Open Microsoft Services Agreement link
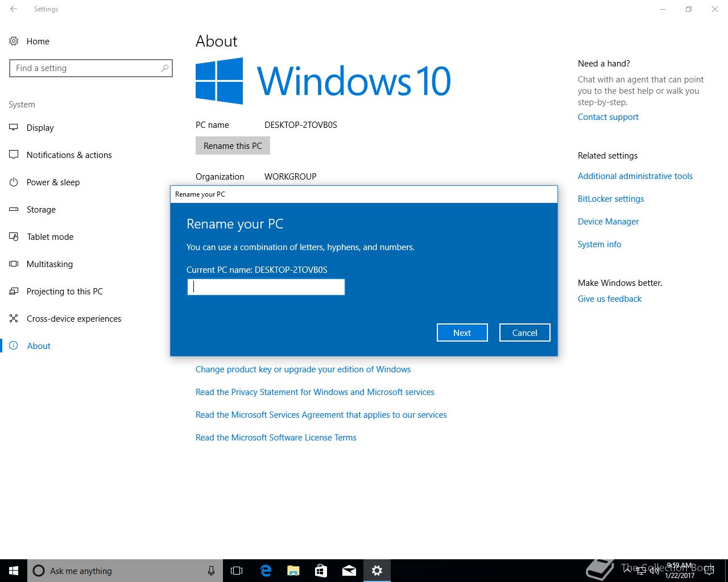 coord(321,415)
